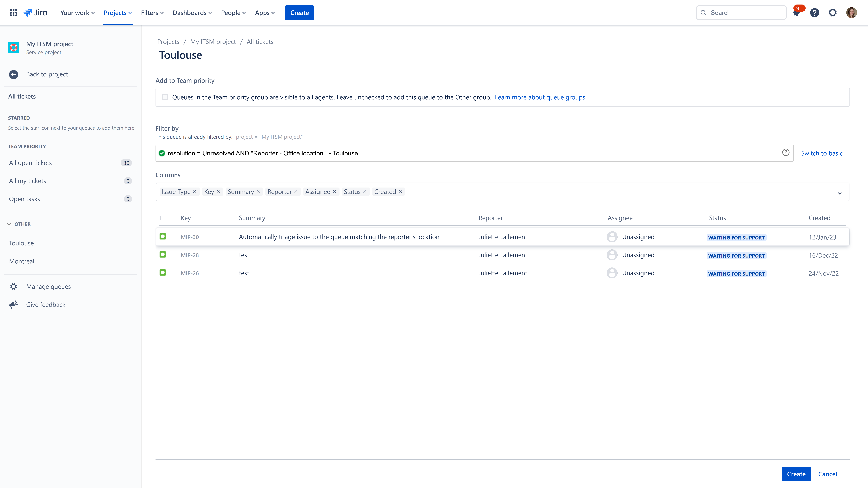The width and height of the screenshot is (868, 488).
Task: Click the JQL syntax help icon
Action: [785, 153]
